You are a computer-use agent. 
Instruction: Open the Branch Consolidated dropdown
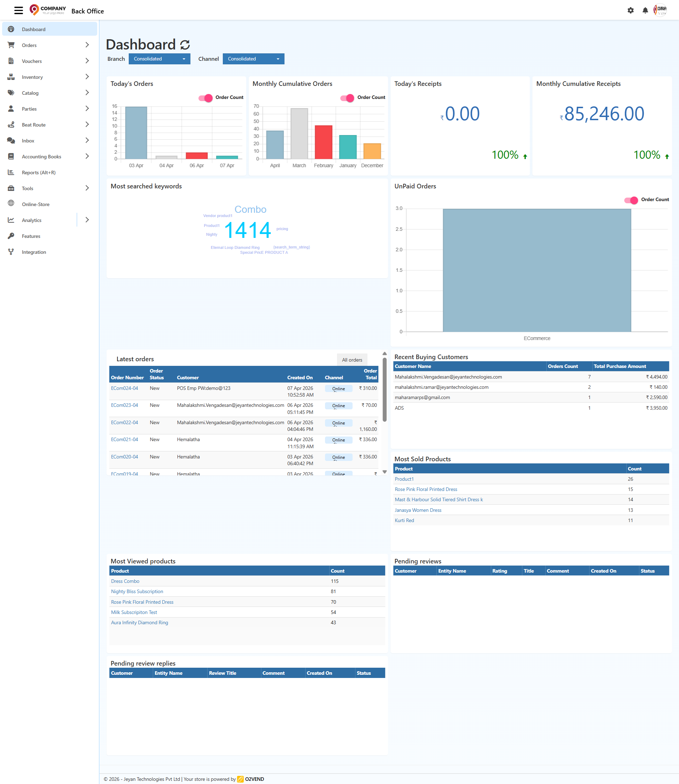click(x=159, y=59)
